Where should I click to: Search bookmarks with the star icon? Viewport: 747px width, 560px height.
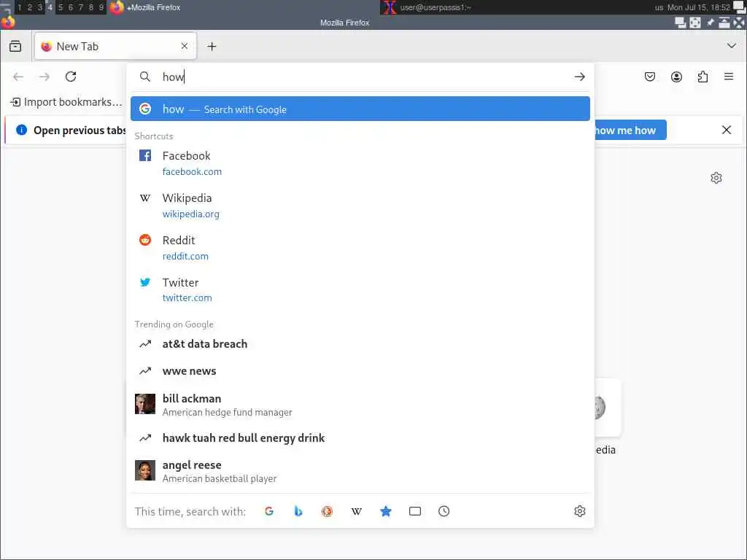pyautogui.click(x=386, y=511)
